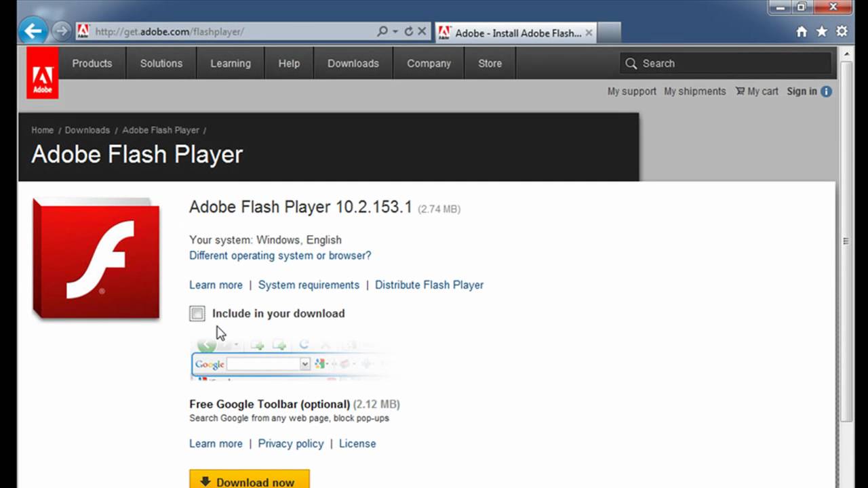Open the first Learn more link above Include checkbox
This screenshot has height=488, width=868.
coord(216,285)
